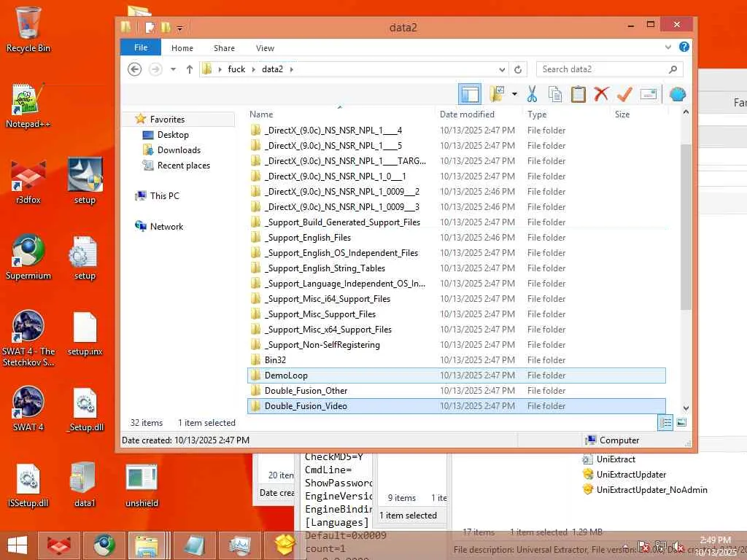The width and height of the screenshot is (747, 560).
Task: Click File Explorer icon on the taskbar
Action: coord(147,545)
